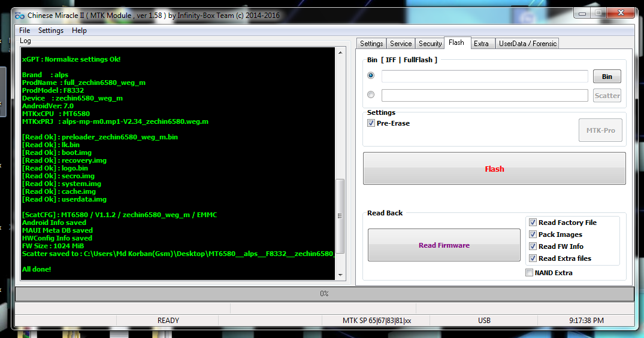Screen dimensions: 644x338
Task: Click the MTK SP 65|67|83|81|xx status entry
Action: 377,321
